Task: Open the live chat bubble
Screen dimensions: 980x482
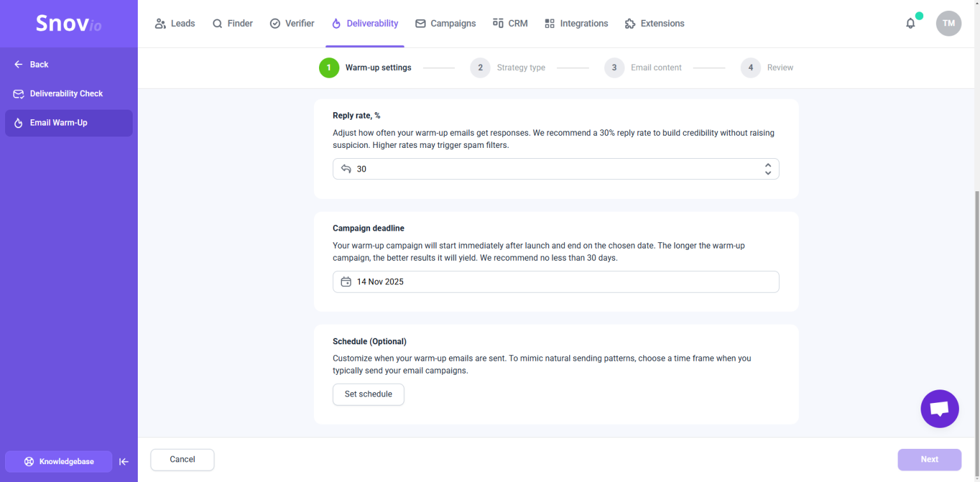Action: tap(940, 409)
